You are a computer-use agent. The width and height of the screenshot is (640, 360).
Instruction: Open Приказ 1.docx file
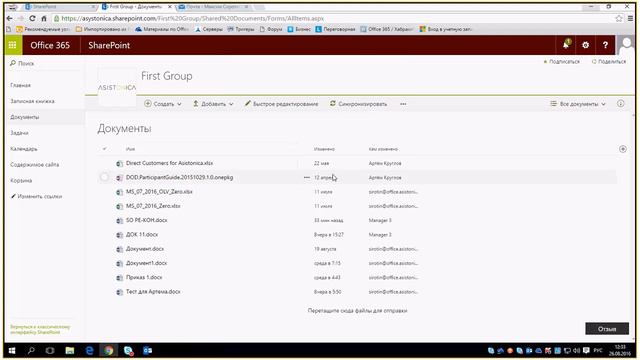point(144,278)
